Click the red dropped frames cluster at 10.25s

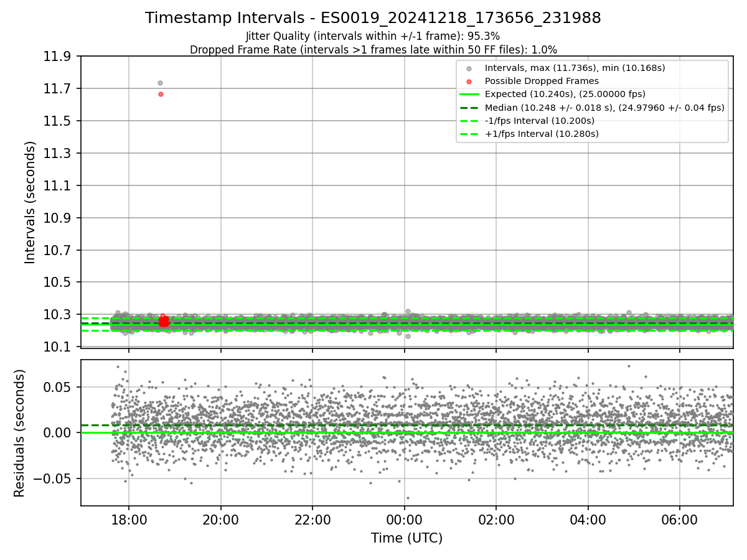[x=164, y=321]
